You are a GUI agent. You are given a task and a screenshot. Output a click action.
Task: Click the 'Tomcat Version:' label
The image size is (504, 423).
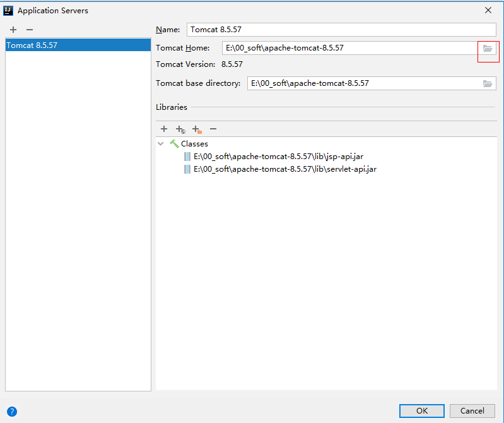pos(185,64)
